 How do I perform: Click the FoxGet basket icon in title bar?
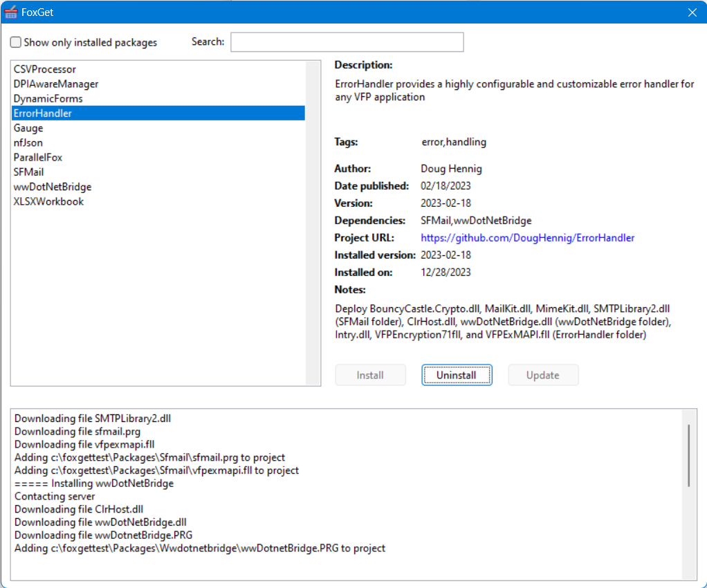pyautogui.click(x=11, y=12)
